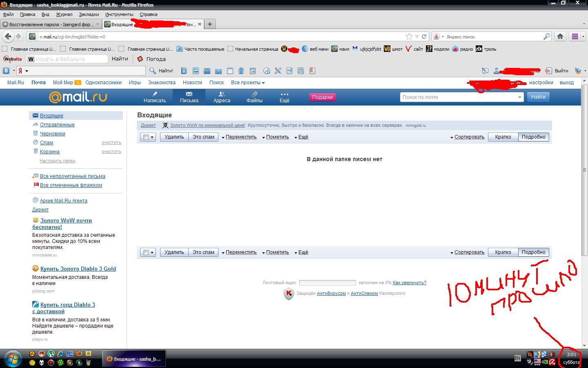The height and width of the screenshot is (368, 588).
Task: Click the envelope icon in toolbar
Action: pos(218,71)
